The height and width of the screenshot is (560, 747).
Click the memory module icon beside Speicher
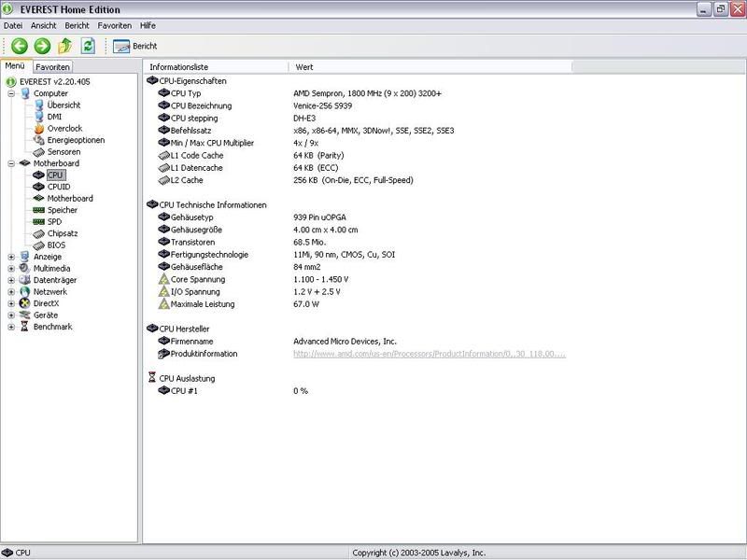click(39, 210)
